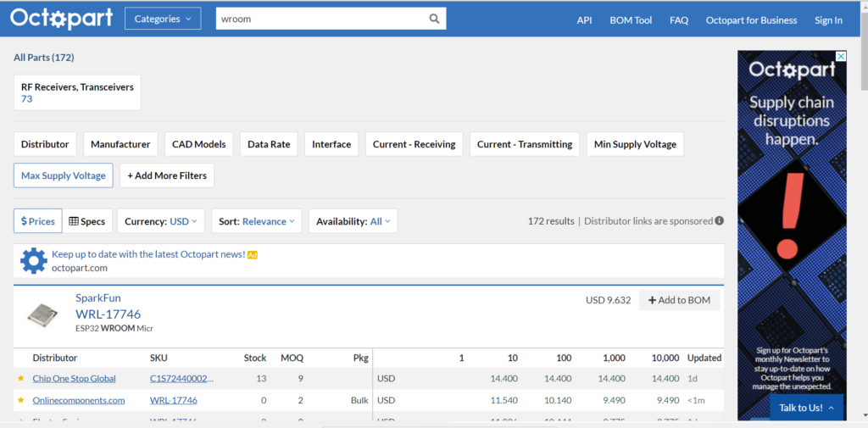This screenshot has width=868, height=428.
Task: Click + Add More Filters button
Action: click(167, 175)
